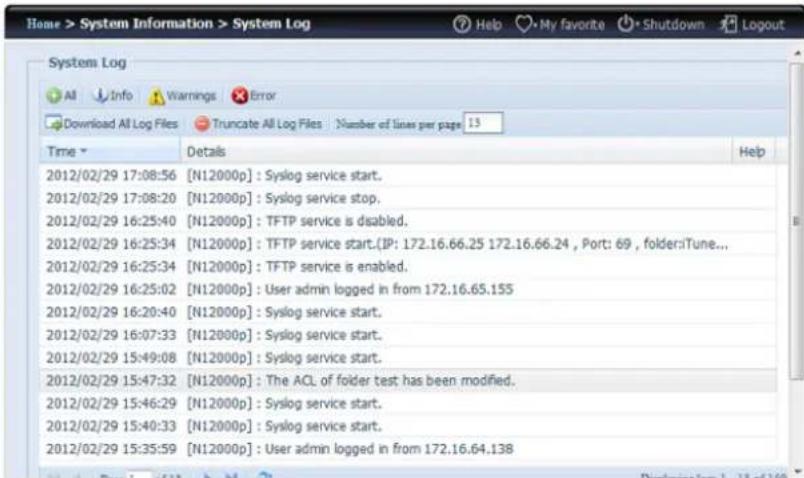Select the 15:49:08 Syslog service start row

click(x=408, y=357)
